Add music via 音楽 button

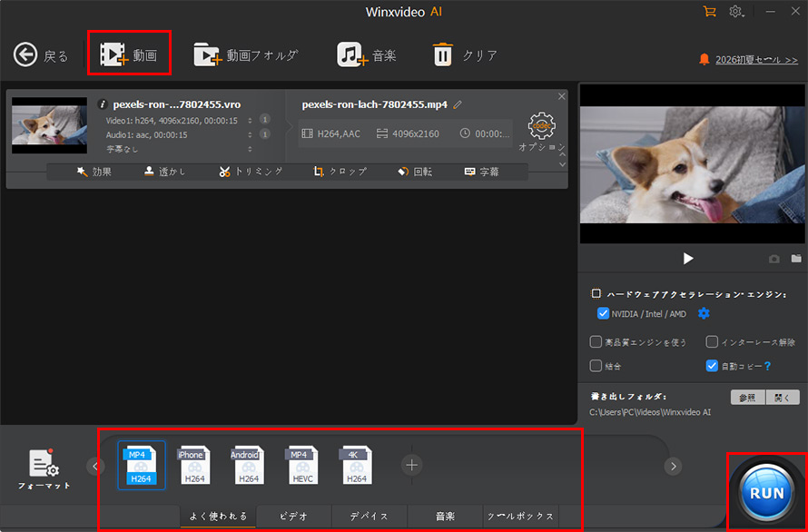click(x=367, y=54)
